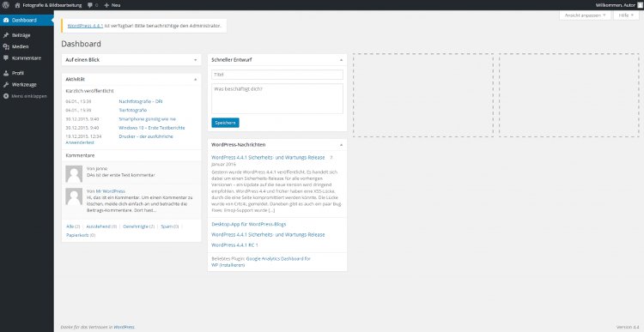
Task: Click the plus icon next to Neu
Action: (106, 5)
